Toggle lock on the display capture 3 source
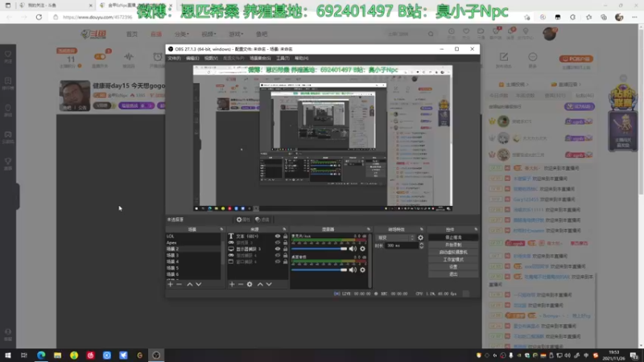The width and height of the screenshot is (644, 362). (285, 249)
